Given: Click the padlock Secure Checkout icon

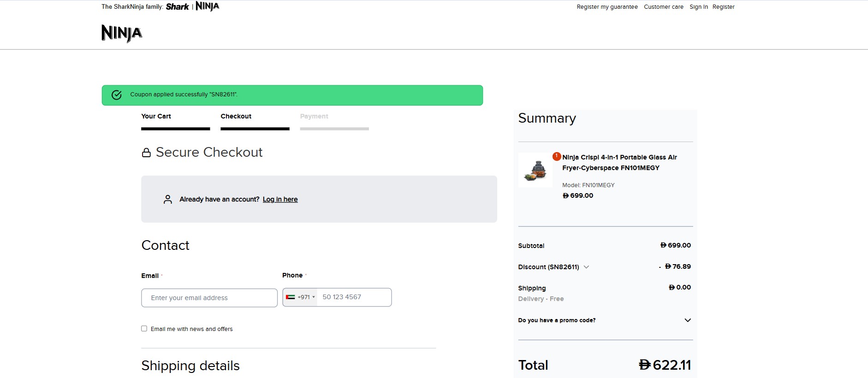Looking at the screenshot, I should pos(146,153).
